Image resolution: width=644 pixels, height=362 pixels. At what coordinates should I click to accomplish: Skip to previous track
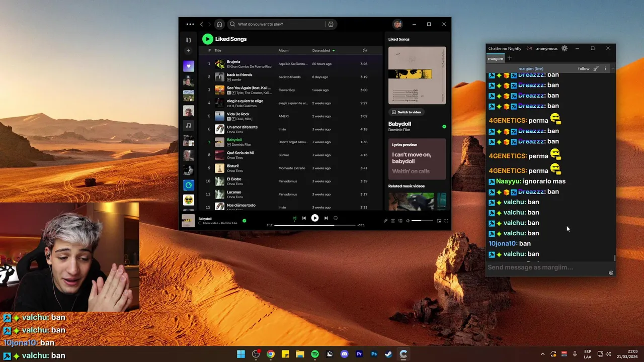(x=304, y=218)
